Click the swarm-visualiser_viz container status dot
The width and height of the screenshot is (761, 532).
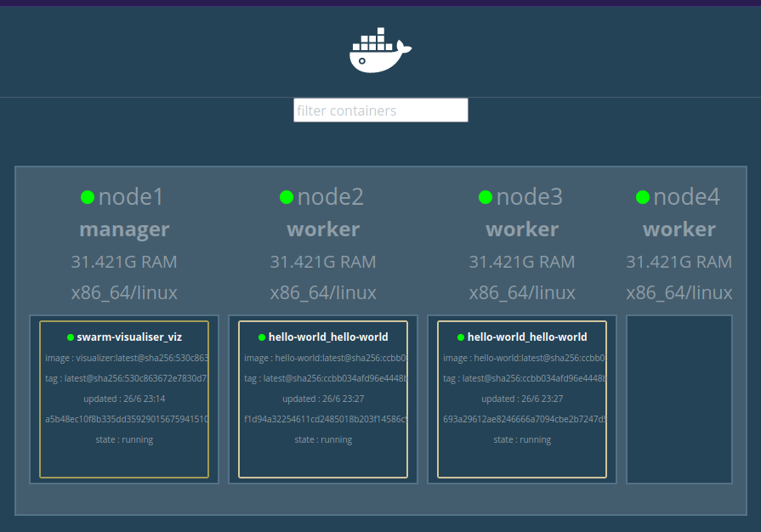tap(71, 337)
